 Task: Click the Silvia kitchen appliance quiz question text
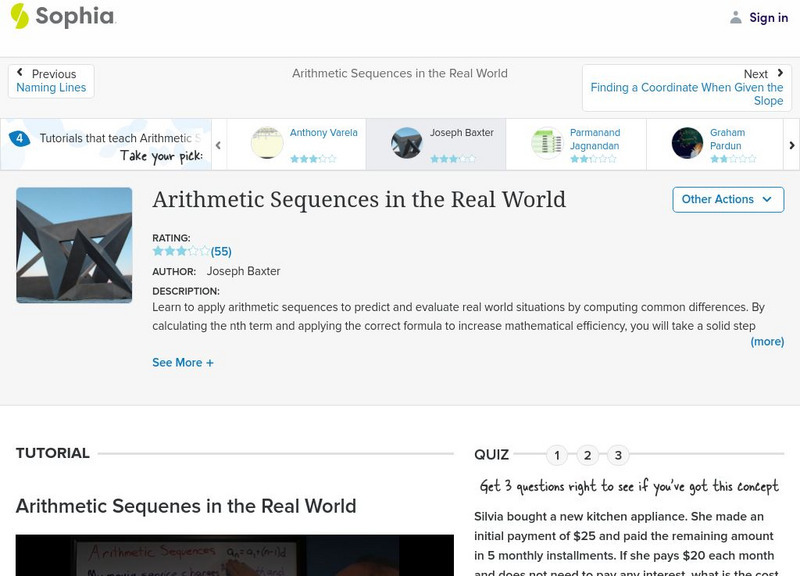[626, 545]
